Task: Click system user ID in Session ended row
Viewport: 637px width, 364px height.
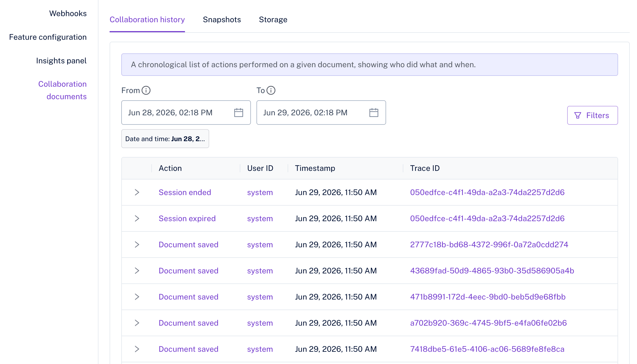Action: point(260,192)
